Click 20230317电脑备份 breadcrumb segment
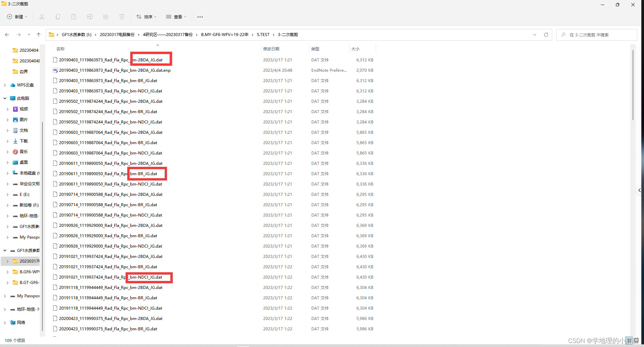 tap(117, 35)
